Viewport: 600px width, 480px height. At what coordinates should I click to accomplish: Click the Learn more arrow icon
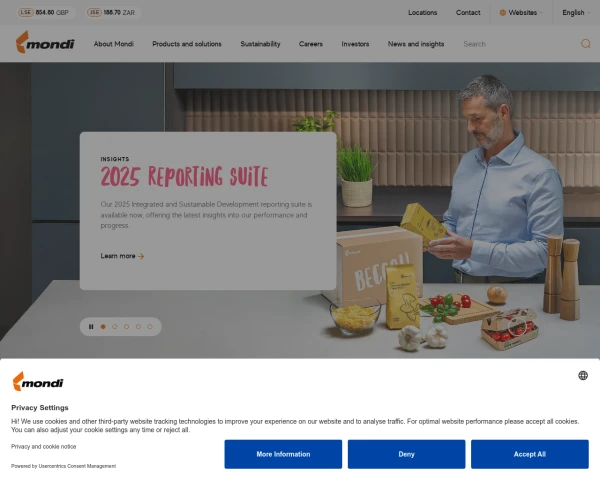click(141, 256)
